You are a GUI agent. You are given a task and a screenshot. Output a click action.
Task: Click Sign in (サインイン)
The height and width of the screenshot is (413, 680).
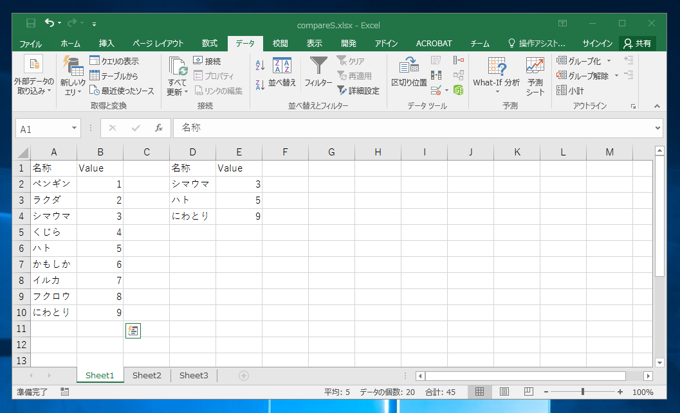pos(597,43)
